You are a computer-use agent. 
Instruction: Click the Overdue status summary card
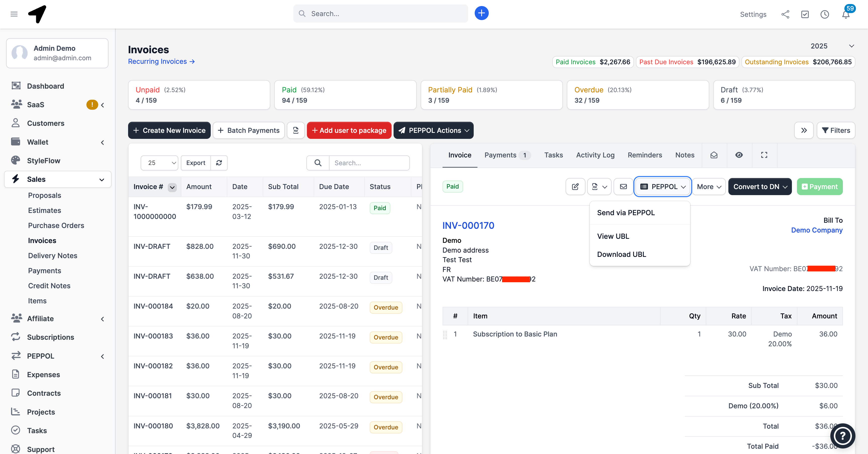click(637, 95)
